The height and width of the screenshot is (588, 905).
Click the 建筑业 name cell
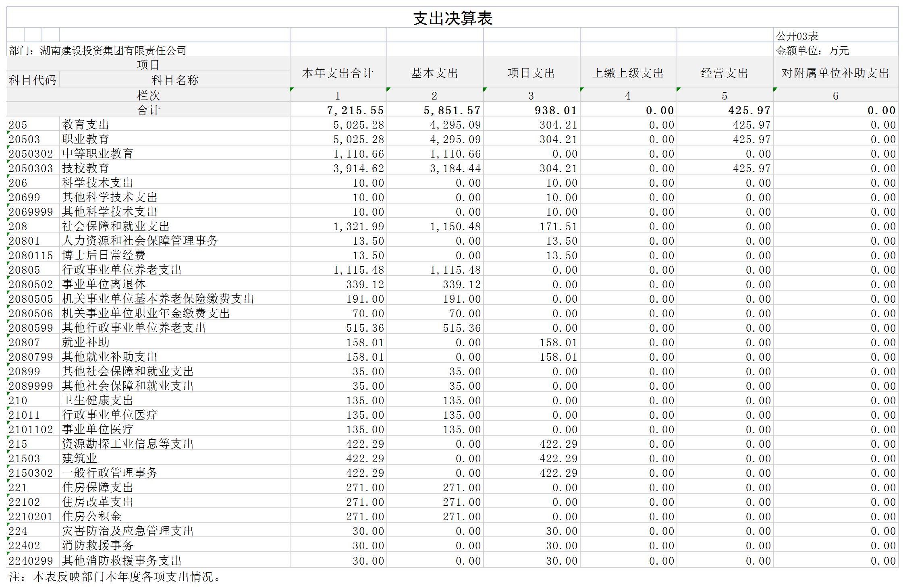(174, 458)
